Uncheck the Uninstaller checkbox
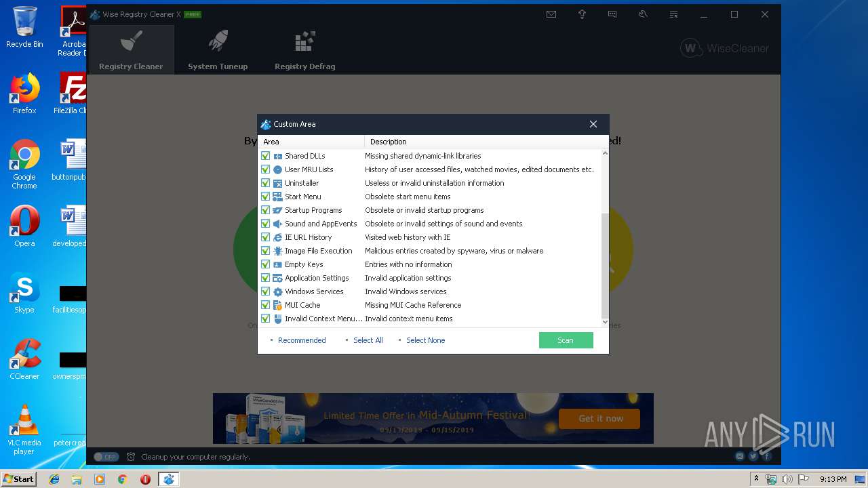This screenshot has width=868, height=488. (x=266, y=183)
